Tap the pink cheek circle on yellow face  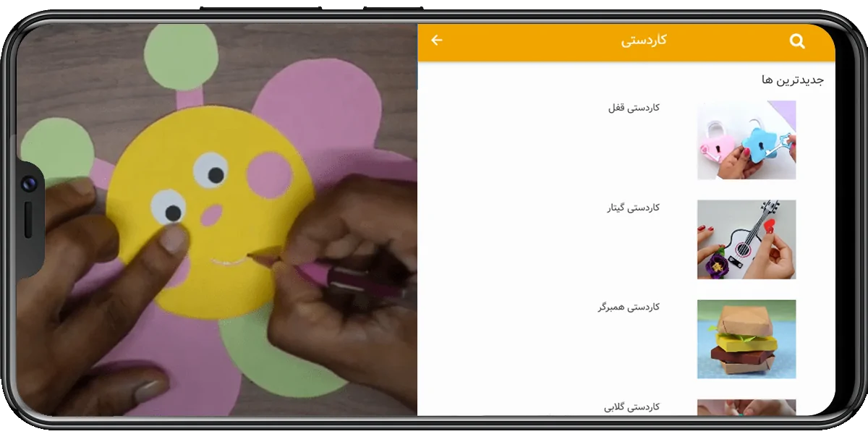click(x=271, y=175)
